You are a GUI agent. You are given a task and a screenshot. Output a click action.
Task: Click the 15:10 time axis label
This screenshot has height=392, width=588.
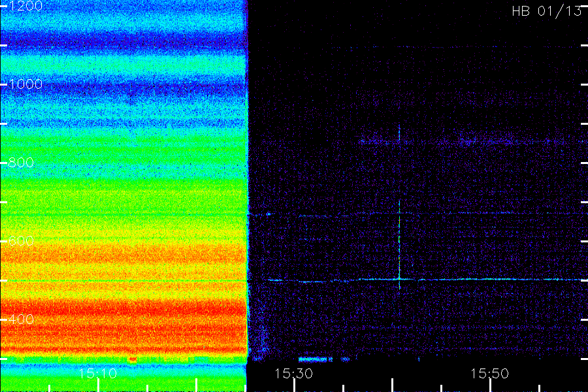click(98, 373)
